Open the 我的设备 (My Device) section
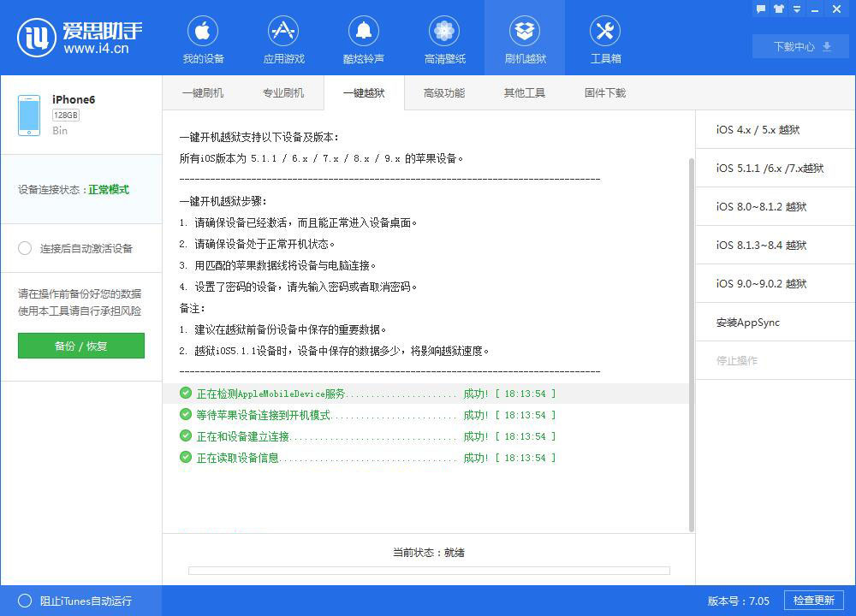This screenshot has width=856, height=616. coord(202,38)
